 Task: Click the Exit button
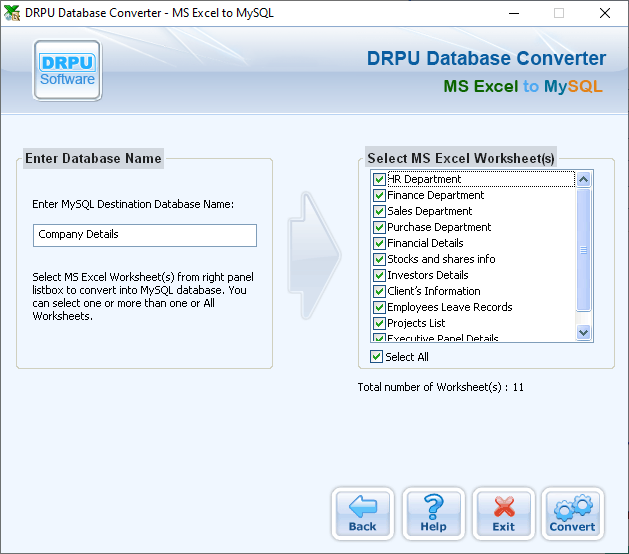point(503,514)
